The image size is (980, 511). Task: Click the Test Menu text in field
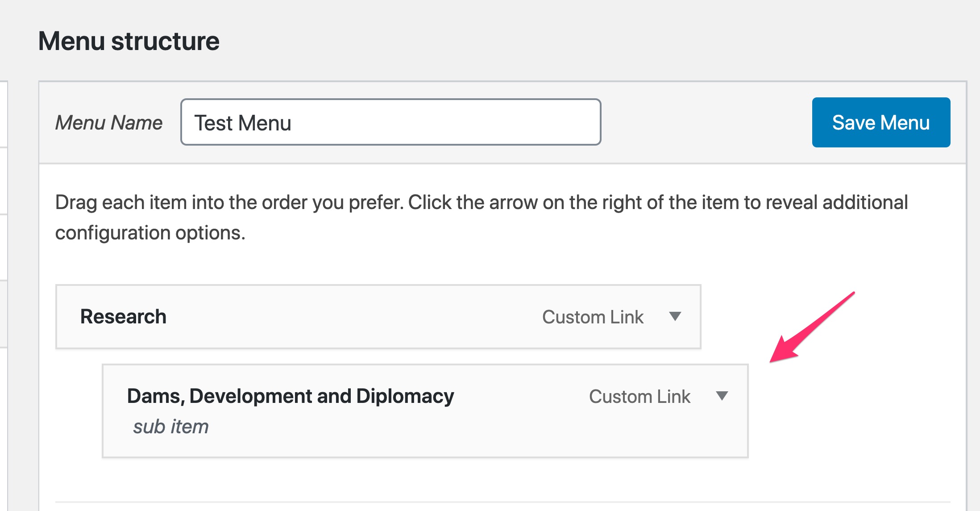pyautogui.click(x=243, y=123)
